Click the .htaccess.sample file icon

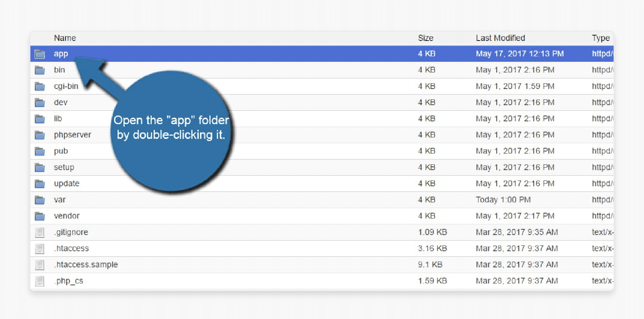point(40,265)
